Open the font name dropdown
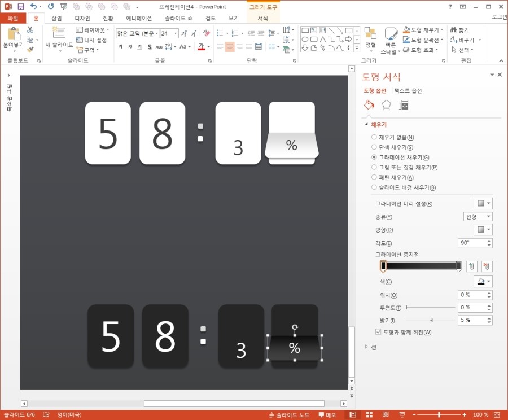The height and width of the screenshot is (420, 508). coord(157,33)
